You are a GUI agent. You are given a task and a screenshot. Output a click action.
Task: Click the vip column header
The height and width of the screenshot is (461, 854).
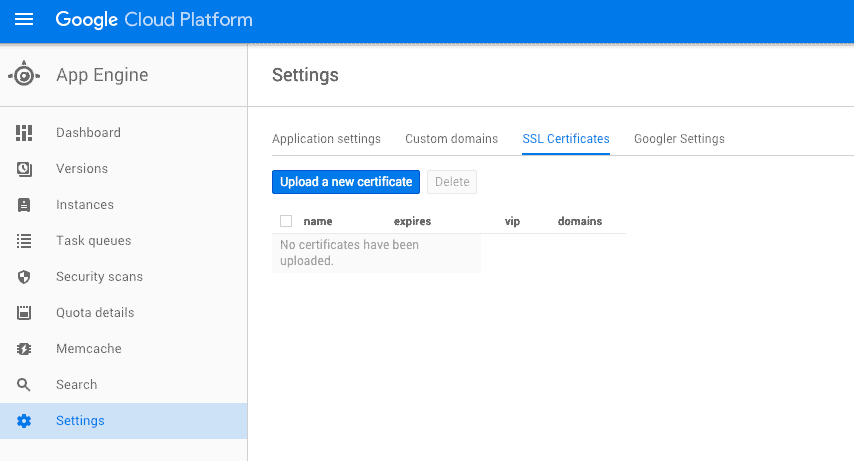(x=513, y=221)
